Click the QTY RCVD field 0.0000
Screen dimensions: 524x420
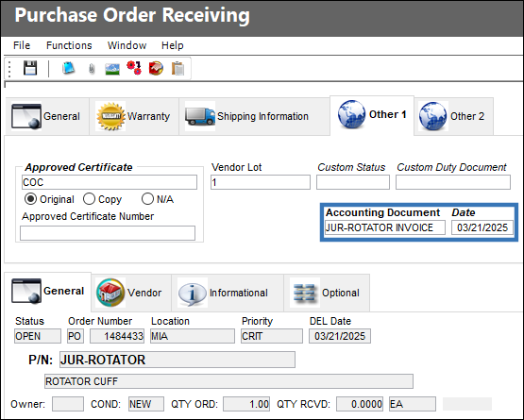[360, 404]
